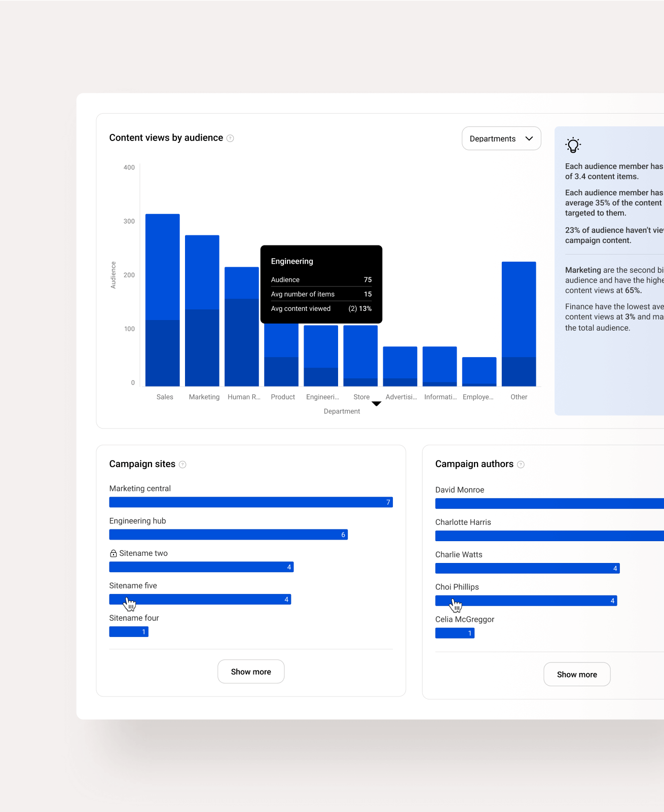Viewport: 664px width, 812px height.
Task: Click help icon next to Campaign authors
Action: point(521,465)
